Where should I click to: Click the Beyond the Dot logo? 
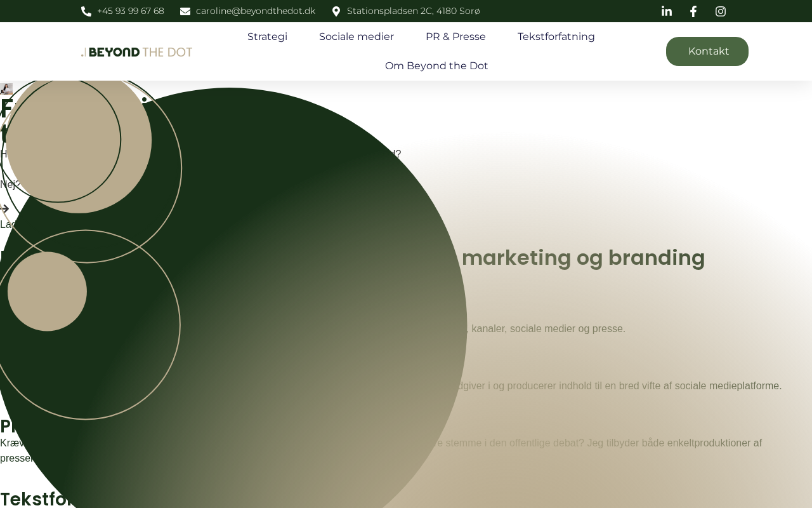(x=137, y=52)
